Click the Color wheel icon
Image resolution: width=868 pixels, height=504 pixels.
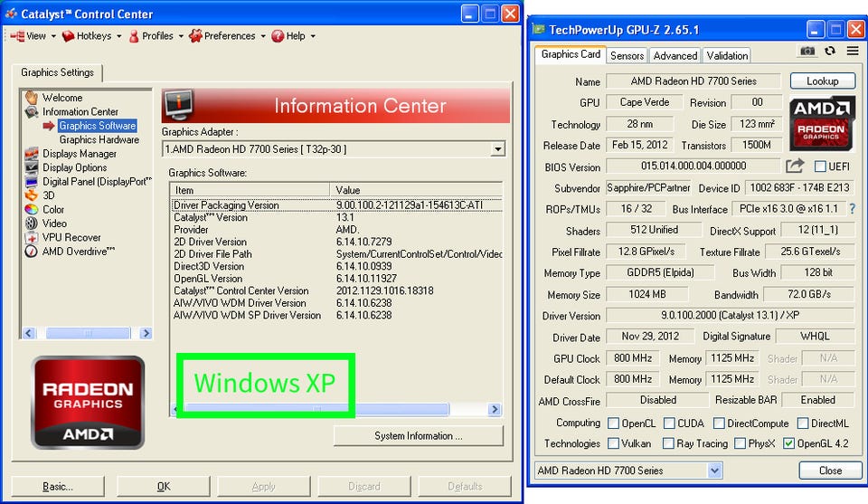(x=32, y=209)
